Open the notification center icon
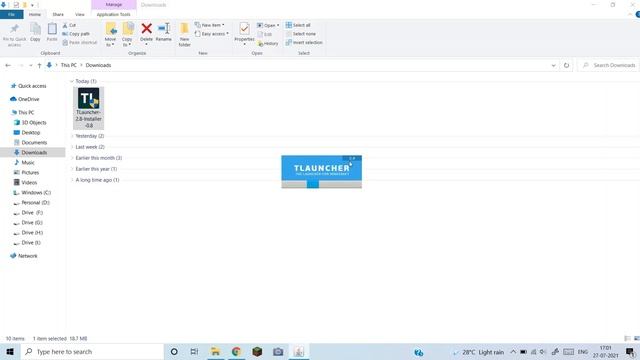 tap(630, 352)
